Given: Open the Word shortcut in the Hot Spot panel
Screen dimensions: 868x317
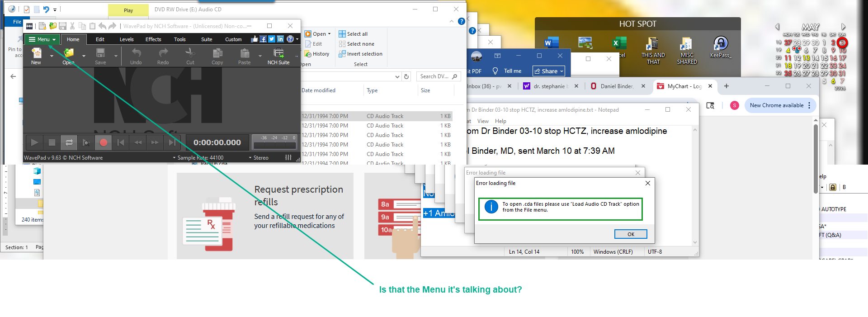Looking at the screenshot, I should [552, 43].
